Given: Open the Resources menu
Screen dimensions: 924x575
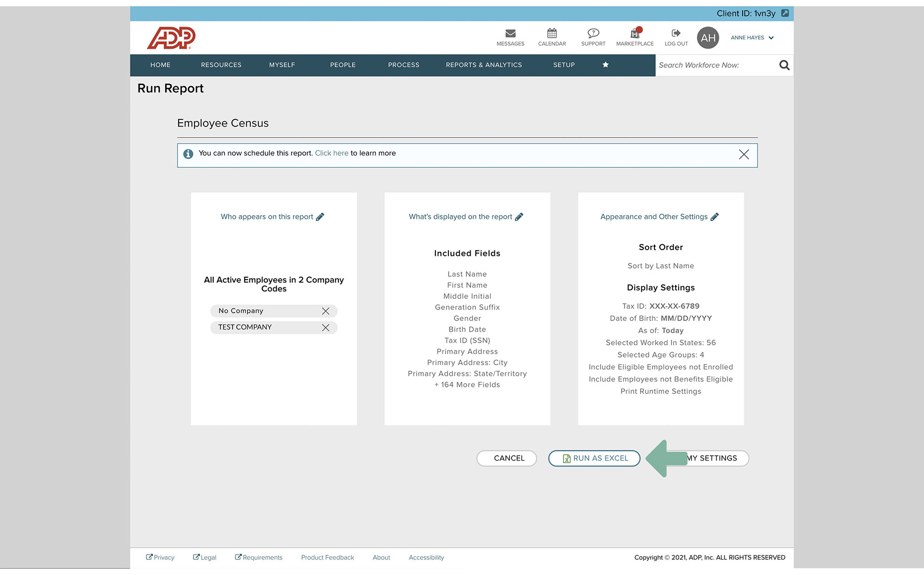Looking at the screenshot, I should pyautogui.click(x=221, y=65).
